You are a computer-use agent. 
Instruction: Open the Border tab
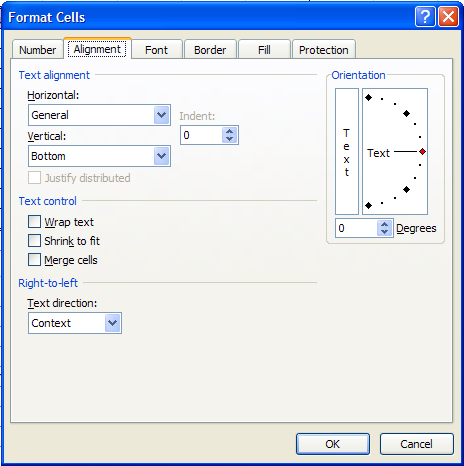(210, 50)
